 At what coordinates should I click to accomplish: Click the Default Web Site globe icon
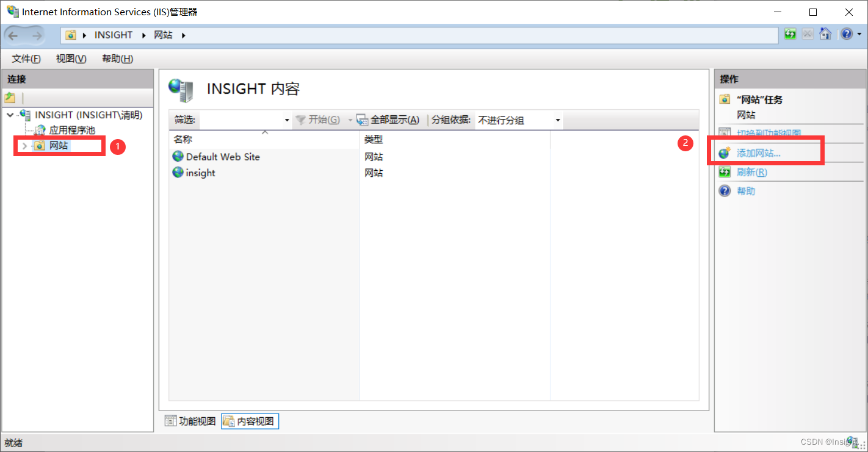pos(178,156)
